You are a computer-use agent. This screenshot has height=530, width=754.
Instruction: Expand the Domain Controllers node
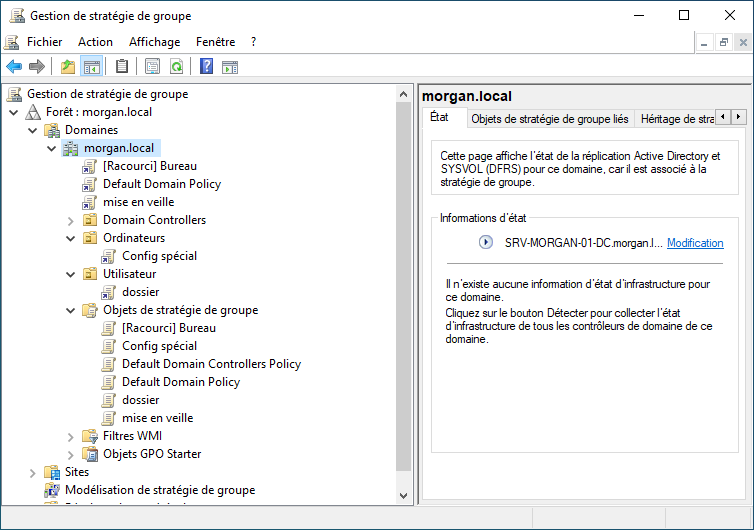[x=71, y=220]
